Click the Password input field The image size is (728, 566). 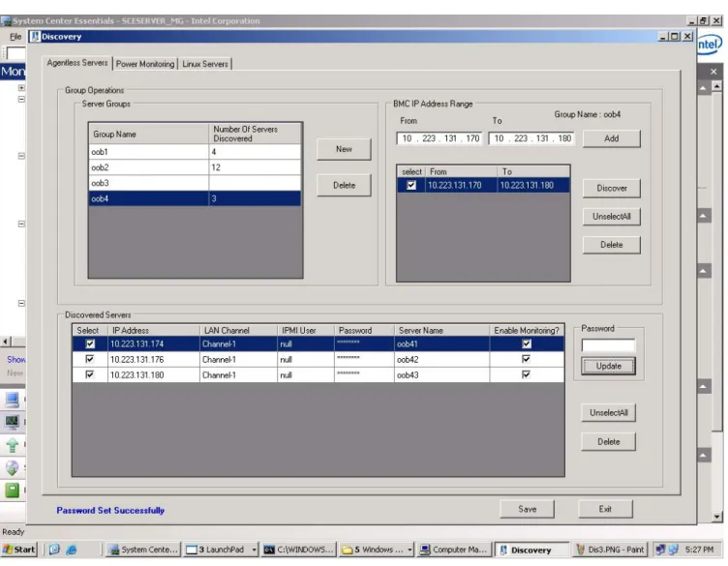coord(608,345)
